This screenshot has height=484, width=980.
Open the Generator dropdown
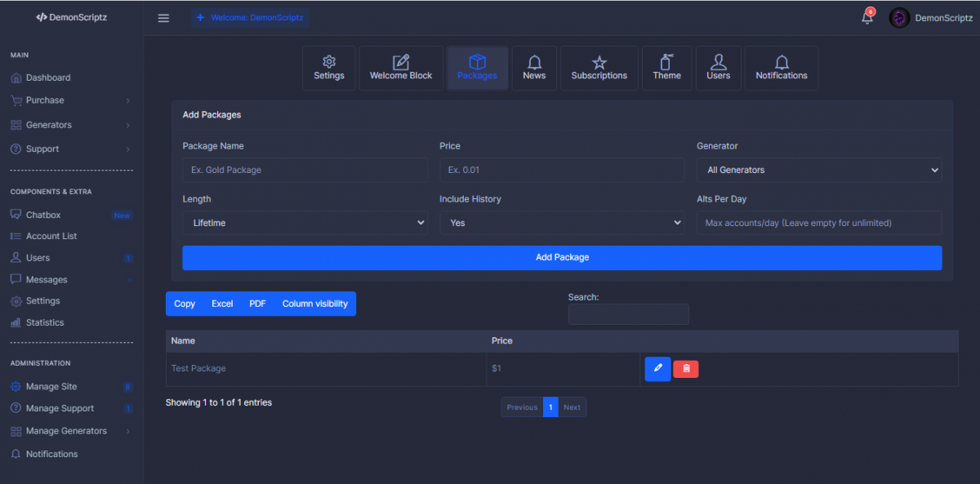(818, 170)
